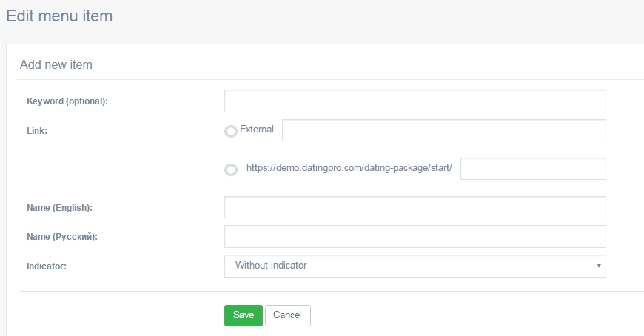The height and width of the screenshot is (336, 644).
Task: Open the Indicator dropdown showing Without indicator
Action: click(x=415, y=266)
